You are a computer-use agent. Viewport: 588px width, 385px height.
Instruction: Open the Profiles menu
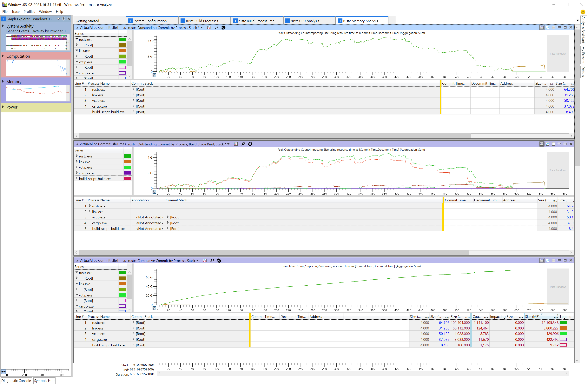(x=29, y=12)
